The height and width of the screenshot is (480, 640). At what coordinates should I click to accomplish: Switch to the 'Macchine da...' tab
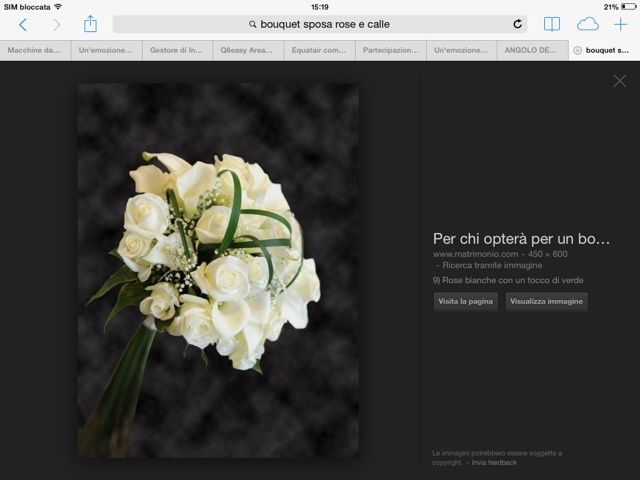34,50
